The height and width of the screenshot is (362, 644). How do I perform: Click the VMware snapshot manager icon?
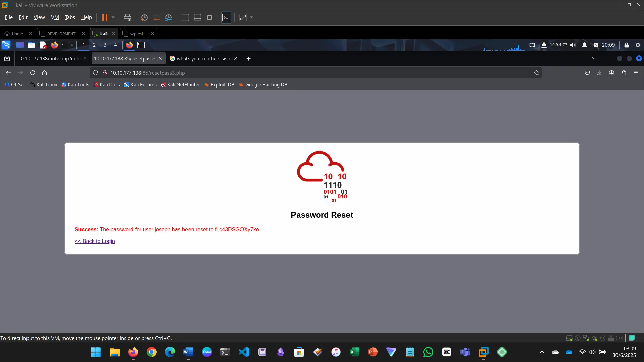click(x=168, y=17)
